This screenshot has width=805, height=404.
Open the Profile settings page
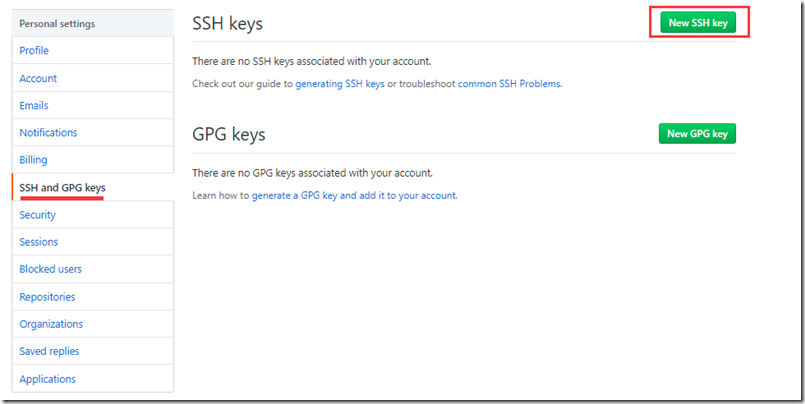pos(34,51)
